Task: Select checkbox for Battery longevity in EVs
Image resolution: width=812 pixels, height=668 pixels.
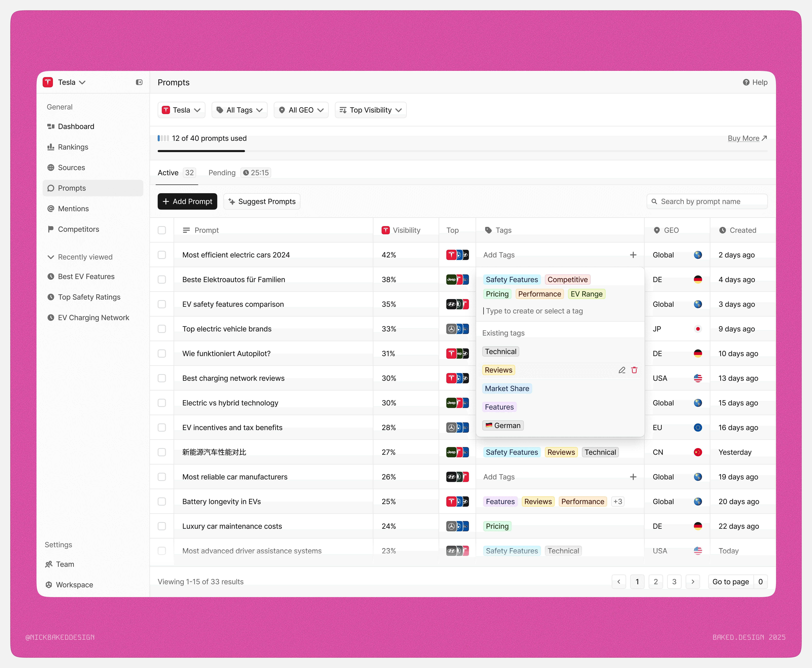Action: [x=162, y=501]
